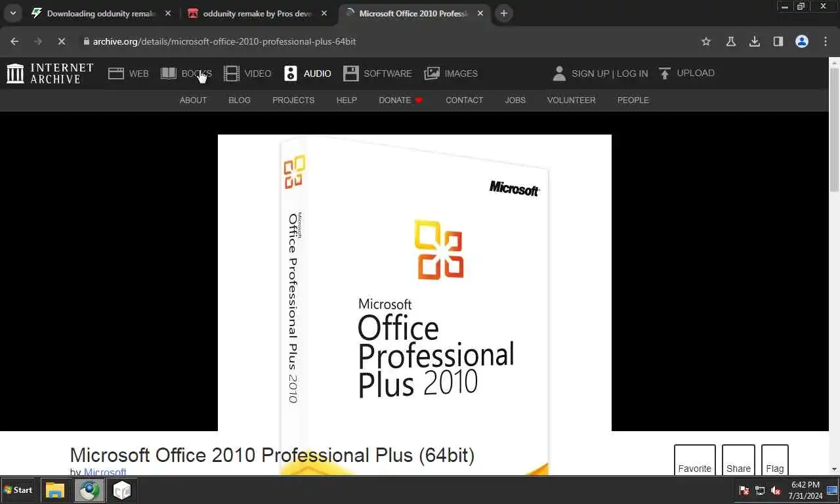Click the Favorite button
840x504 pixels.
point(694,459)
